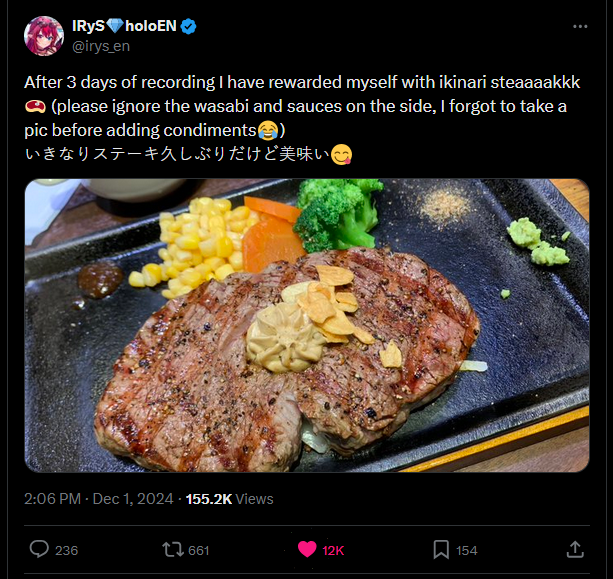Open the three-dot more options menu

point(580,26)
